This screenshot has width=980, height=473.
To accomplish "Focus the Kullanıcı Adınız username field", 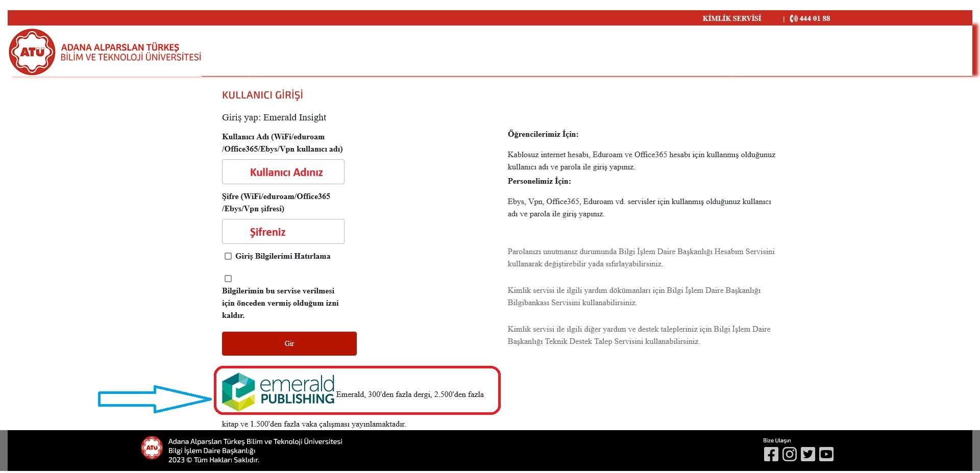I will (283, 172).
